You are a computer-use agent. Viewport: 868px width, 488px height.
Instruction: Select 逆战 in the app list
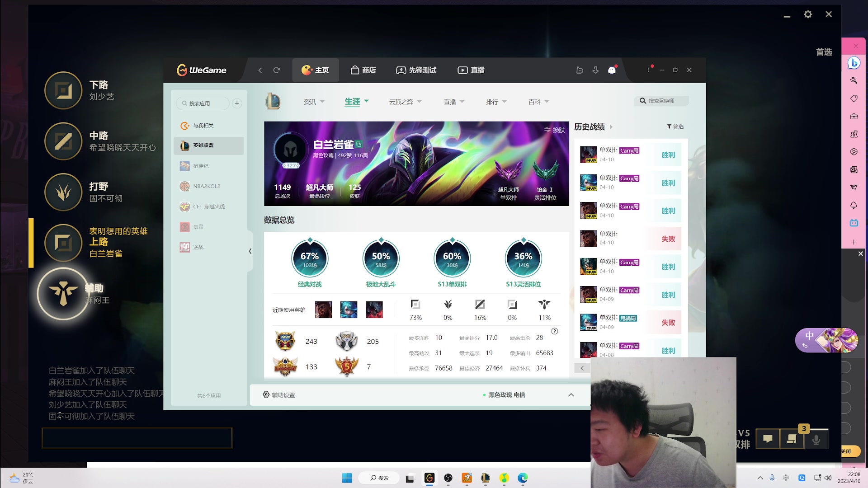pos(208,247)
